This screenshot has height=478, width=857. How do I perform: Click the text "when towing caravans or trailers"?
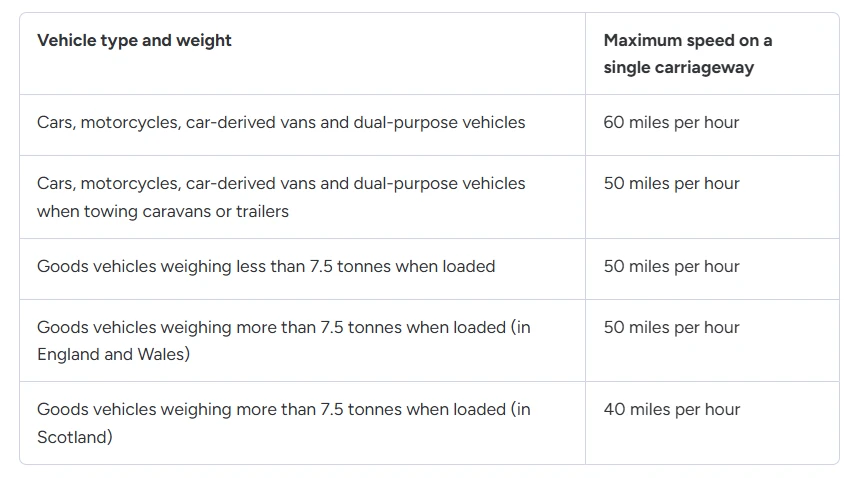pos(162,212)
